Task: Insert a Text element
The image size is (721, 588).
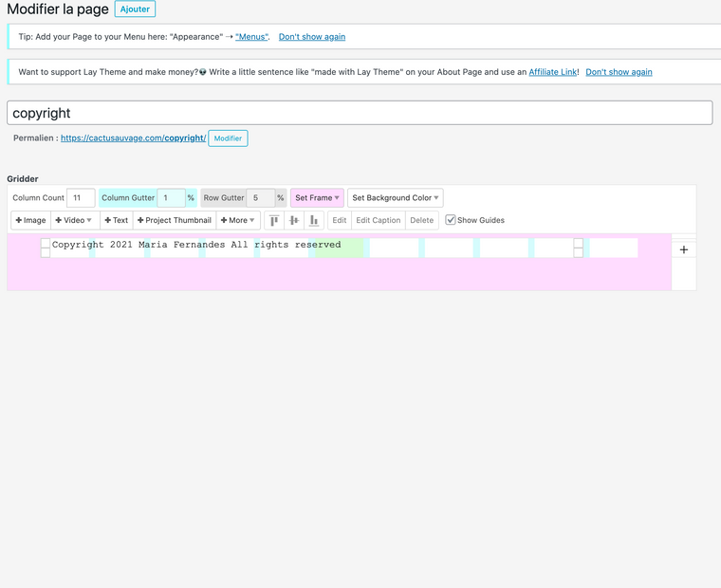Action: pos(117,220)
